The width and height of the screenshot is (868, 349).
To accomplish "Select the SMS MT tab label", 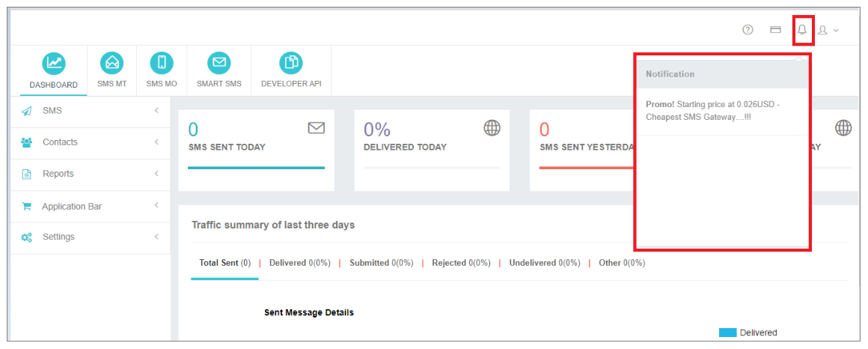I will coord(111,84).
